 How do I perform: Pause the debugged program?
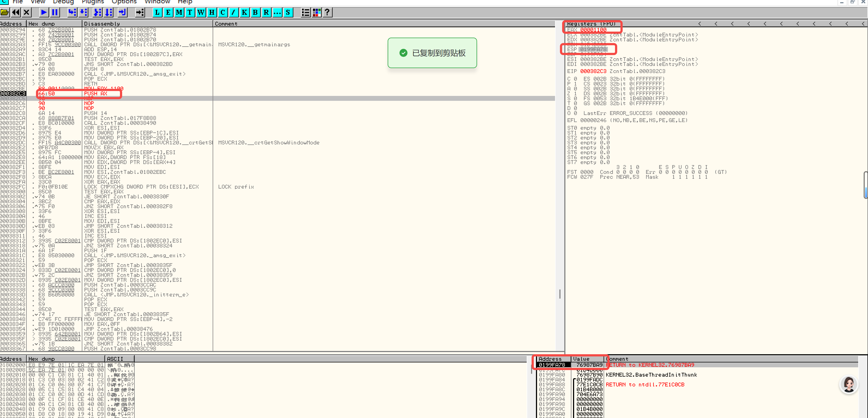(x=55, y=13)
